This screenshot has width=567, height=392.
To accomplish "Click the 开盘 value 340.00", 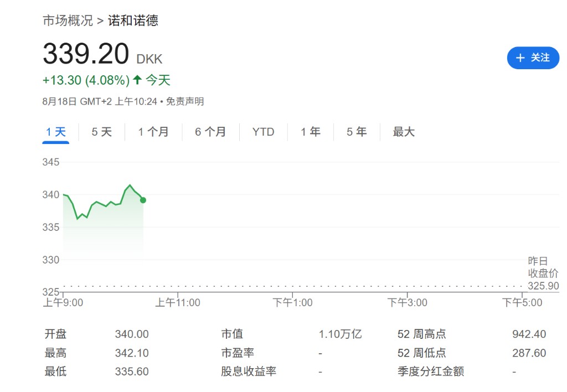I will pyautogui.click(x=132, y=334).
